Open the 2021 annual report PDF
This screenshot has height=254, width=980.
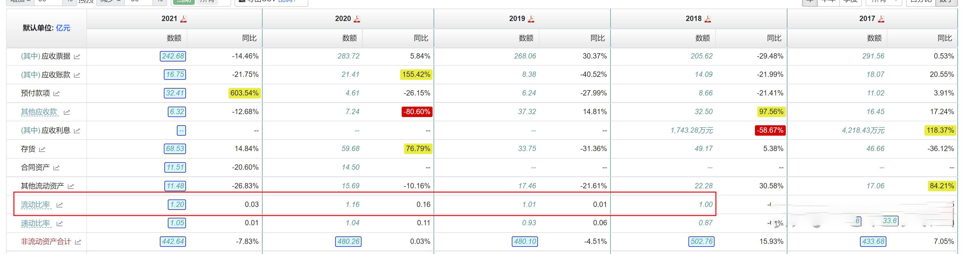click(x=183, y=19)
